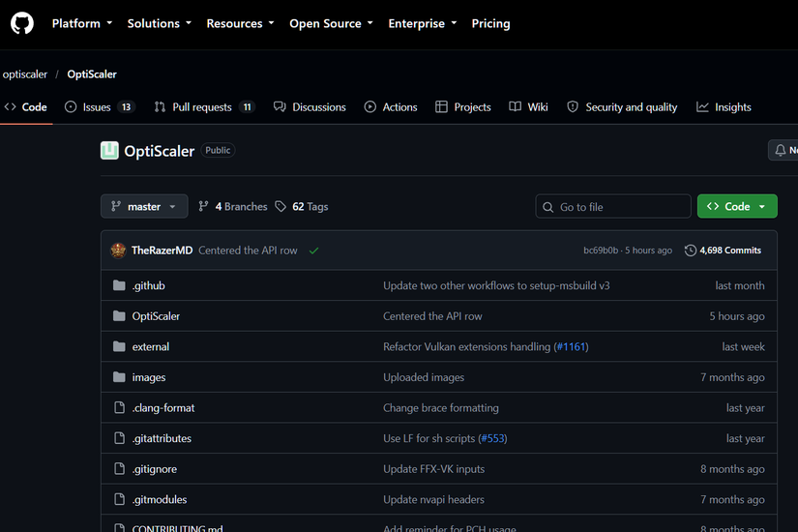Expand the Resources menu
The image size is (798, 532).
[240, 23]
